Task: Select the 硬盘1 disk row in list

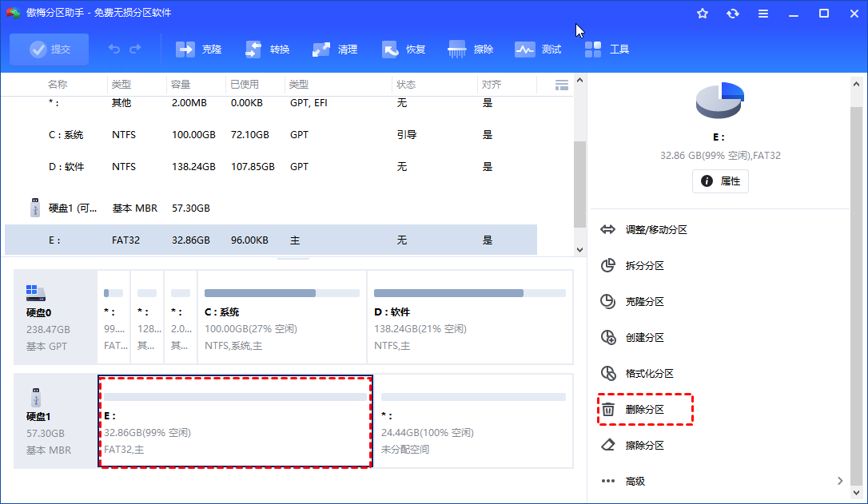Action: pyautogui.click(x=271, y=208)
